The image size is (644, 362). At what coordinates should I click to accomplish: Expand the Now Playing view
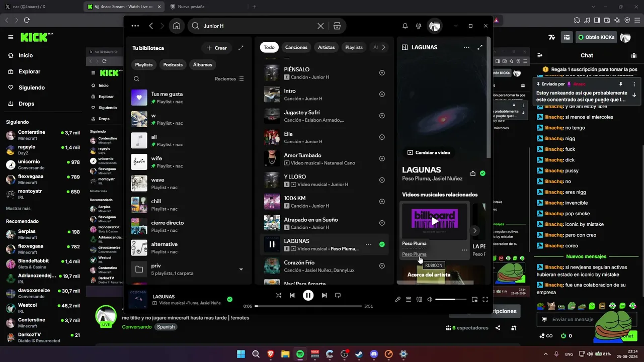(480, 47)
